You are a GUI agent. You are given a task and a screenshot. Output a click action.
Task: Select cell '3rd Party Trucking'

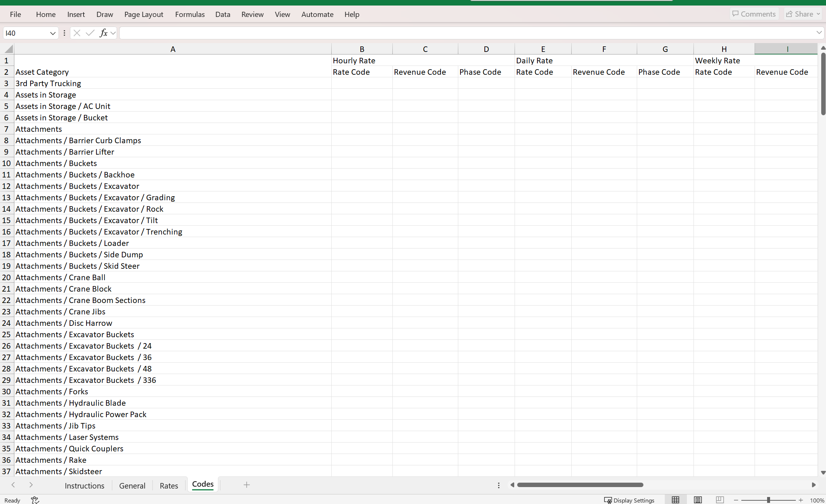point(173,83)
